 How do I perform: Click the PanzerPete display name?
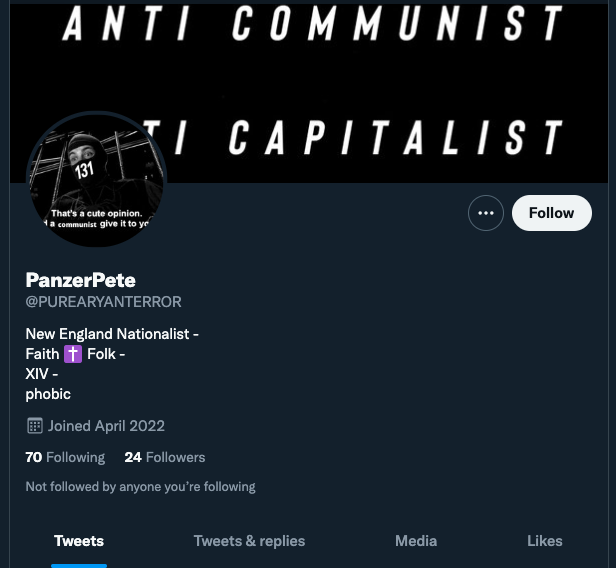[x=81, y=280]
